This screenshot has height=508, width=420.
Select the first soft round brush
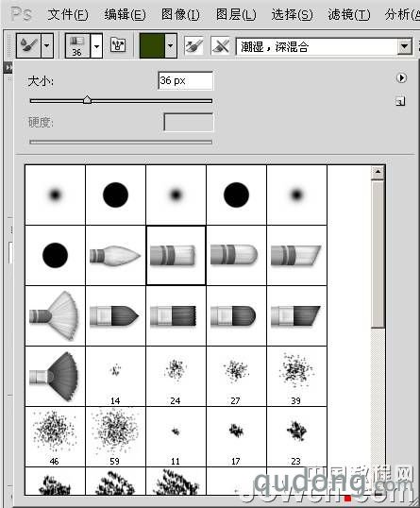point(55,195)
